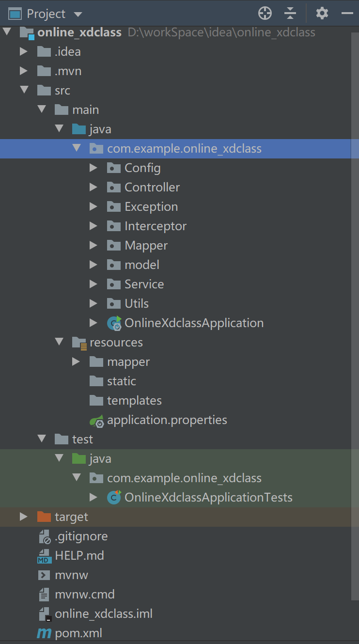Hide the Project tool window

(x=347, y=14)
